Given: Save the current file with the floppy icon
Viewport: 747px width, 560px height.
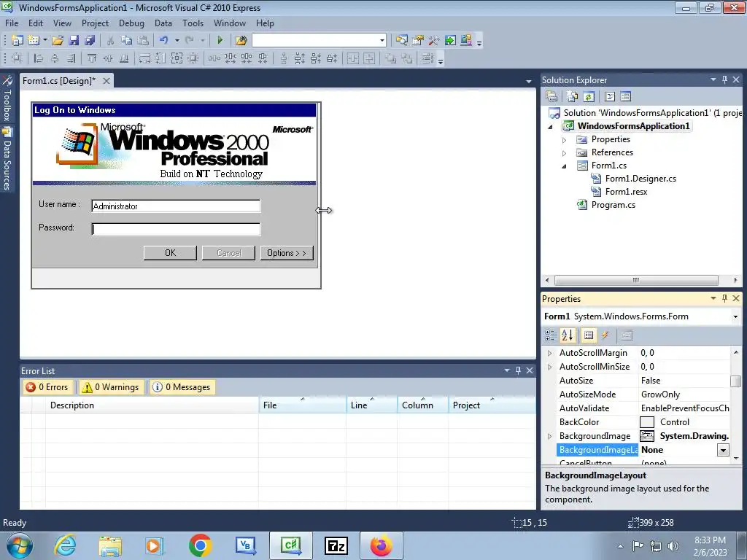Looking at the screenshot, I should click(74, 41).
